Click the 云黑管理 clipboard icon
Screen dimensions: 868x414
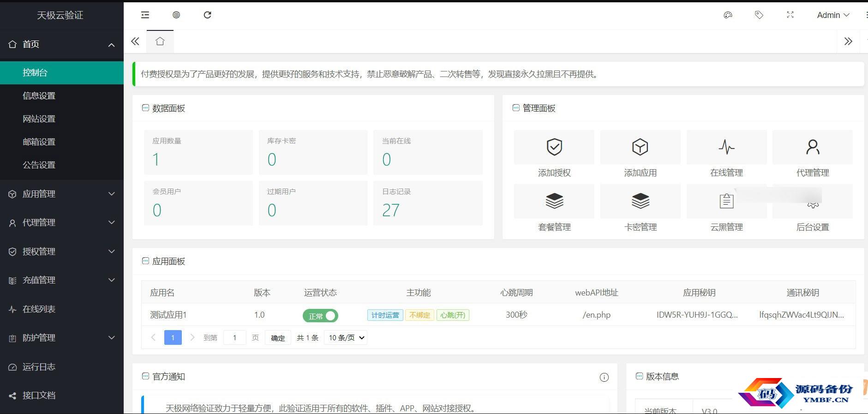[726, 201]
